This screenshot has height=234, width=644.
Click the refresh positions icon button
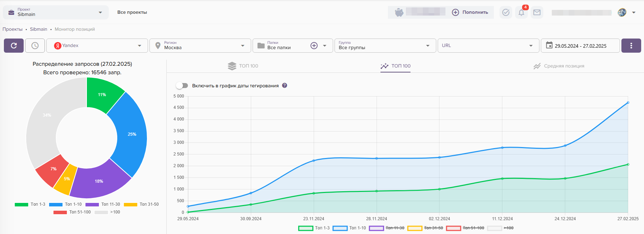pos(14,46)
